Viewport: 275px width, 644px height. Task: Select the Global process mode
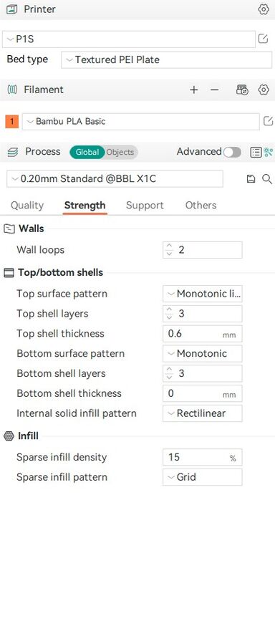(x=87, y=152)
